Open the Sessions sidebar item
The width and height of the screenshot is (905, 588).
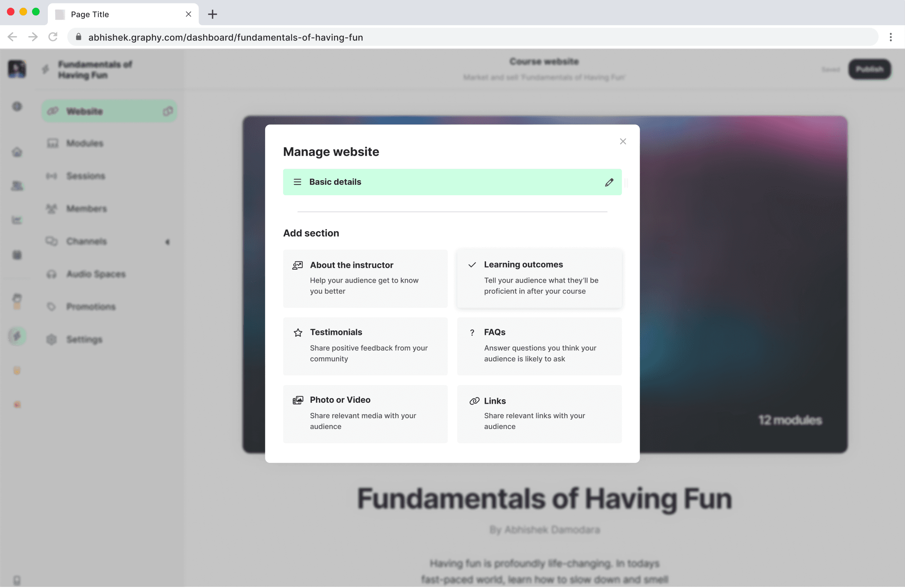[x=85, y=176]
